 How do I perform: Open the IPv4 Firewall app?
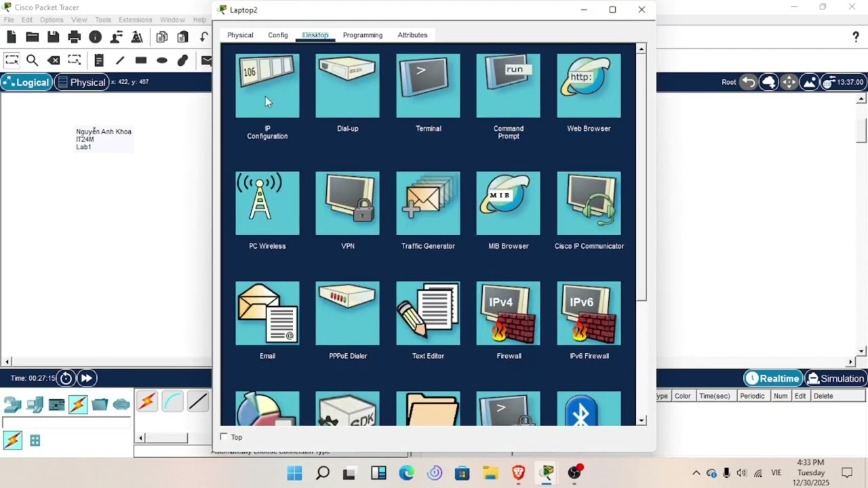pos(508,313)
